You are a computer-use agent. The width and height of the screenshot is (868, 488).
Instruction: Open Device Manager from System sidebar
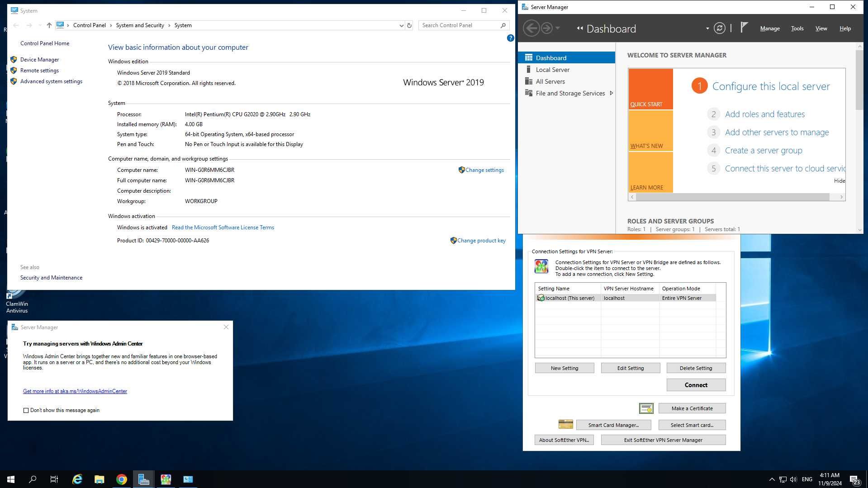[x=39, y=60]
